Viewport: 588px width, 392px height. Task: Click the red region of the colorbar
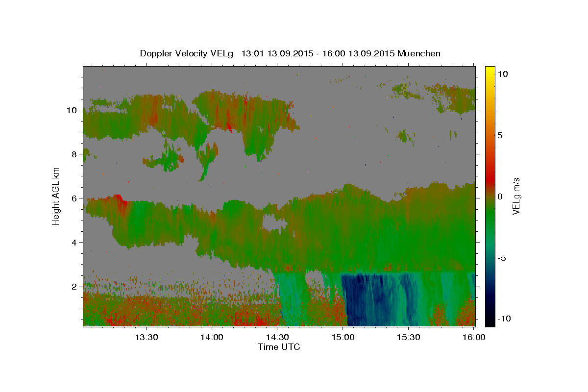tap(490, 179)
